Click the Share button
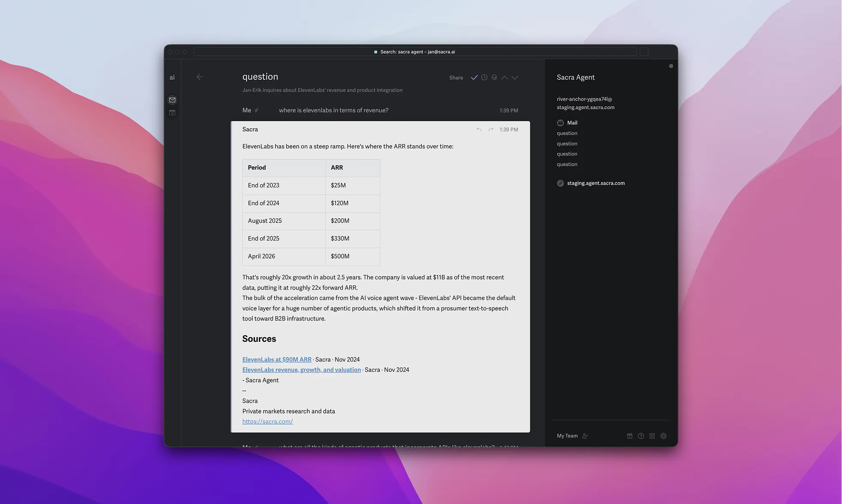 pyautogui.click(x=456, y=78)
